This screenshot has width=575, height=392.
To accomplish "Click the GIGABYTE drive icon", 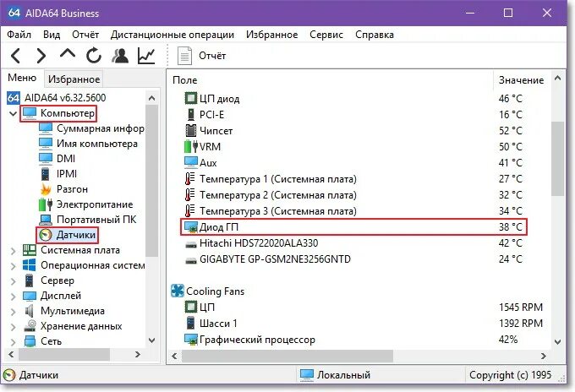I will point(191,260).
